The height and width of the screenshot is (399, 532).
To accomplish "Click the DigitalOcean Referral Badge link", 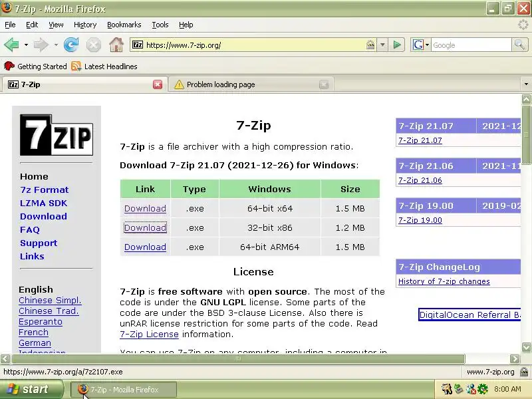I will [x=470, y=315].
